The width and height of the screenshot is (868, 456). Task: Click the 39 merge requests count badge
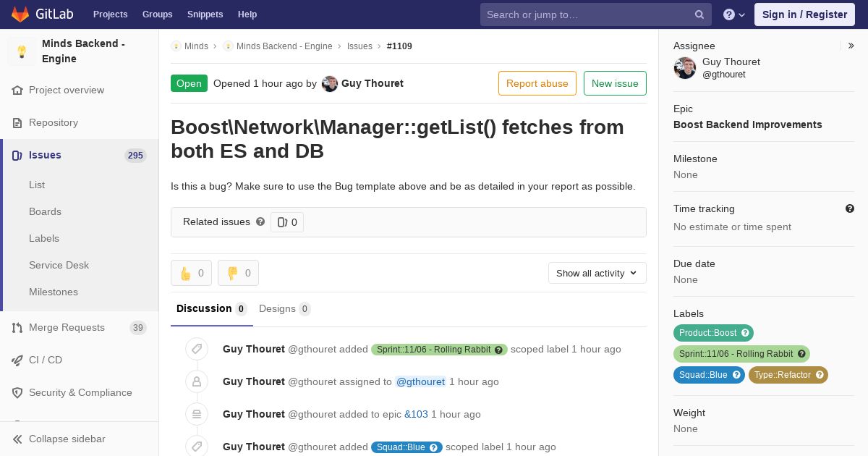click(137, 327)
